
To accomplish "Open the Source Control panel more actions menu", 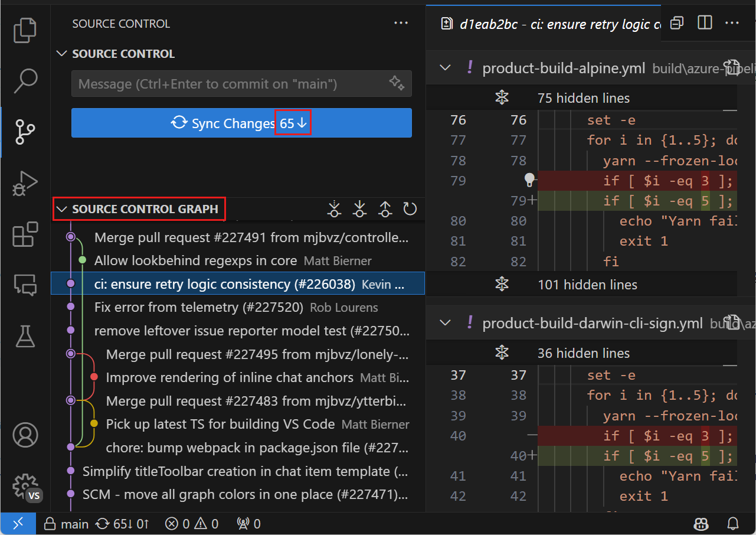I will point(401,23).
